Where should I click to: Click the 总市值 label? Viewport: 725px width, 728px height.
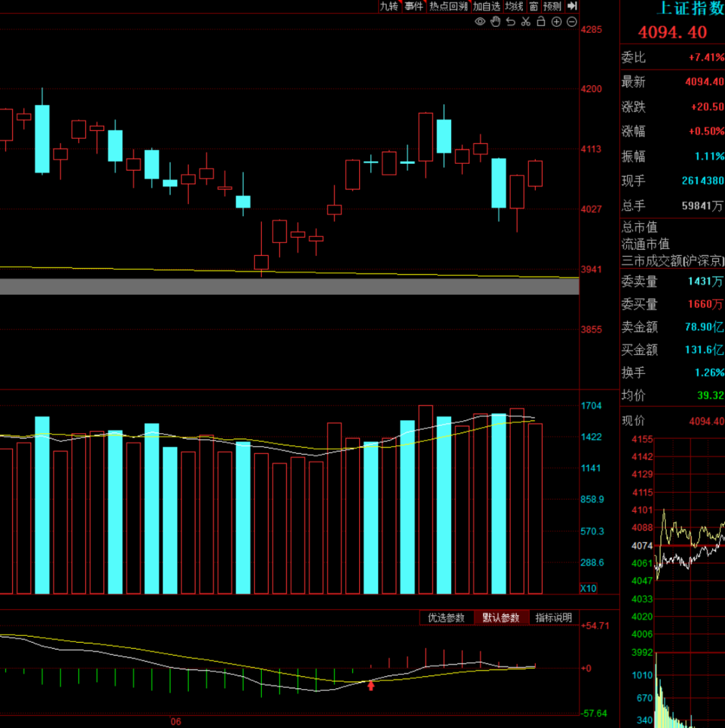(x=640, y=227)
